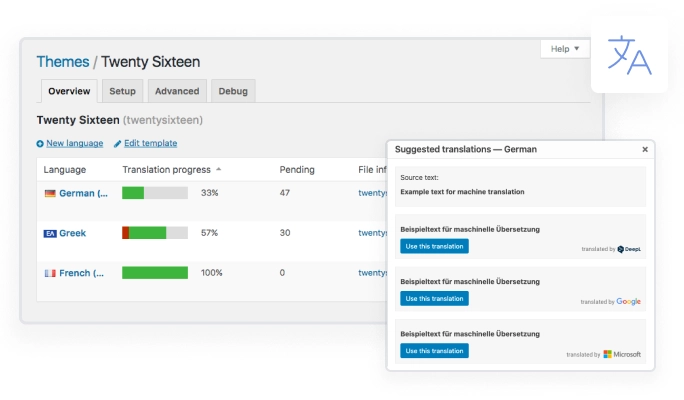Click the Greek EA flag icon
Viewport: 684px width, 400px height.
50,233
